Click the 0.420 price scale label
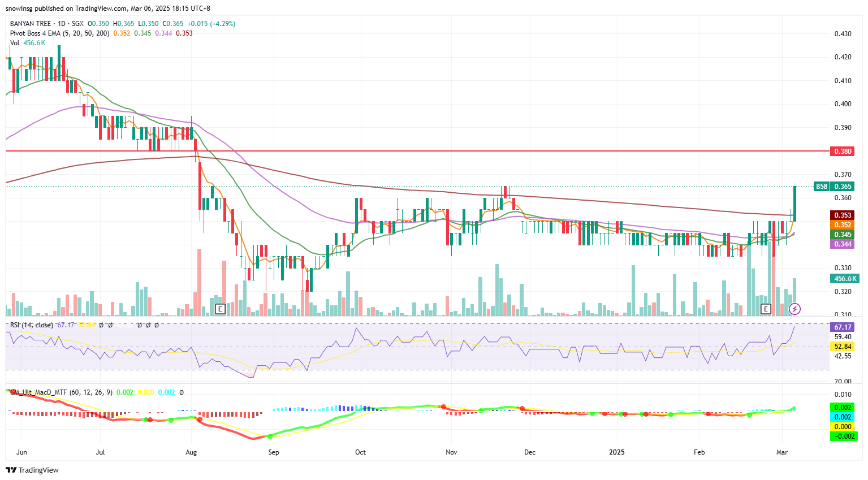 coord(843,57)
